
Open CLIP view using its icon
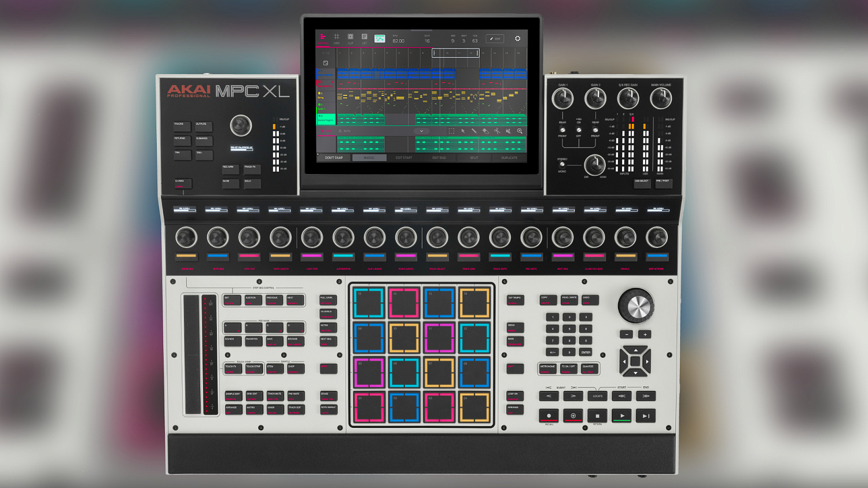[x=350, y=37]
